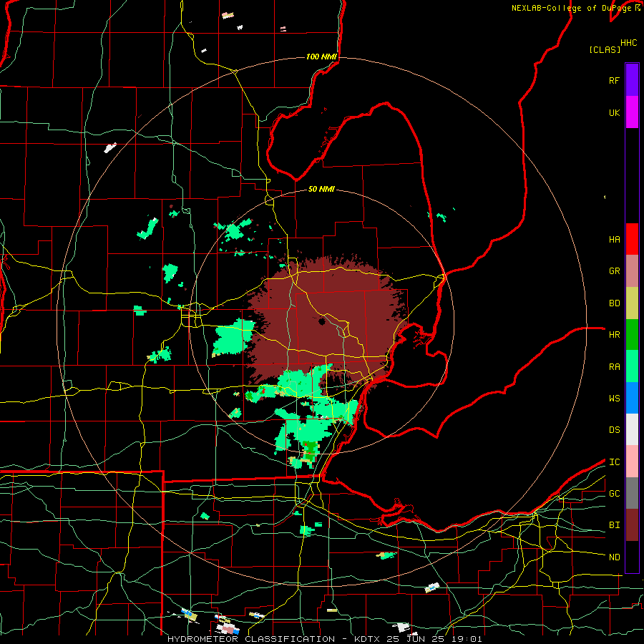The height and width of the screenshot is (644, 644).
Task: Click the RF legend label
Action: pyautogui.click(x=614, y=80)
